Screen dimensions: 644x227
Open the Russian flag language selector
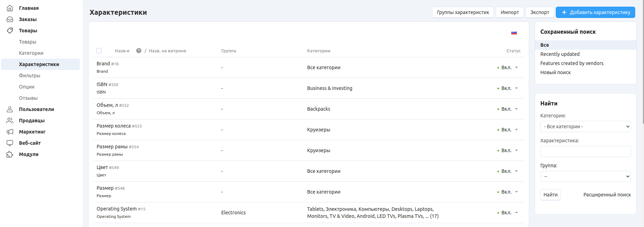[x=514, y=33]
